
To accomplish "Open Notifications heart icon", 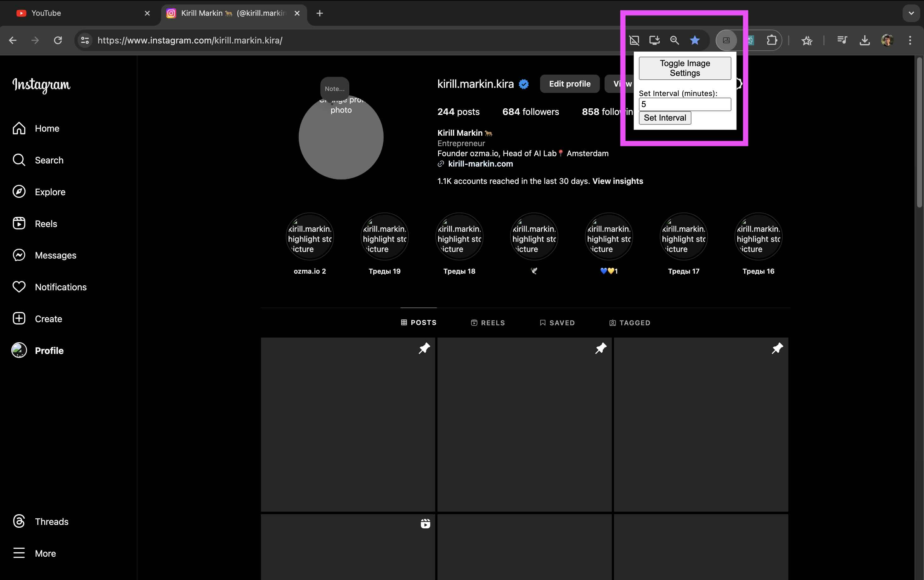I will 19,287.
